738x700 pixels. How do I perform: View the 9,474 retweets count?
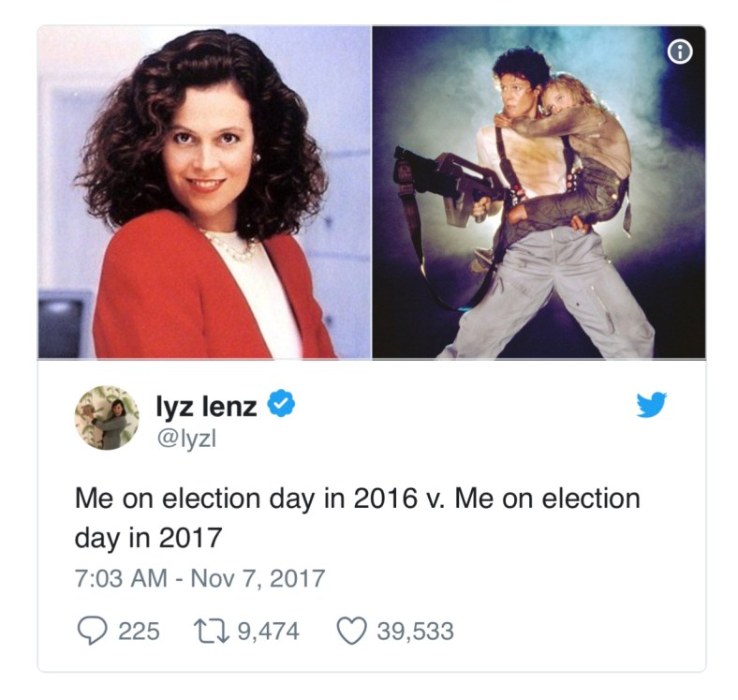268,631
